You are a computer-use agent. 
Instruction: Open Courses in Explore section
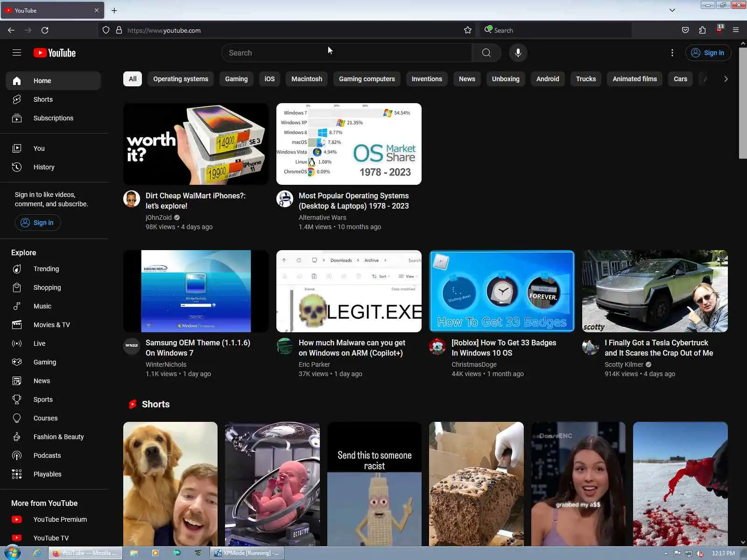(x=53, y=418)
